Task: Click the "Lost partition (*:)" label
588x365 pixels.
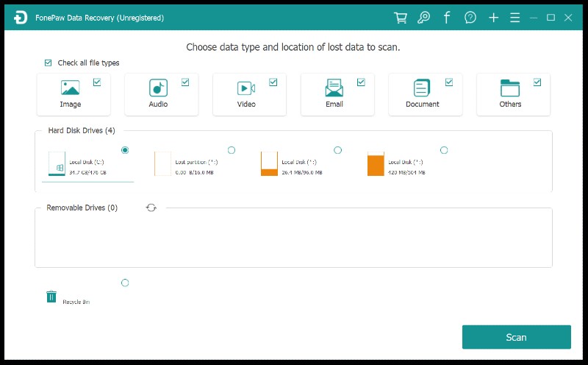Action: tap(196, 162)
